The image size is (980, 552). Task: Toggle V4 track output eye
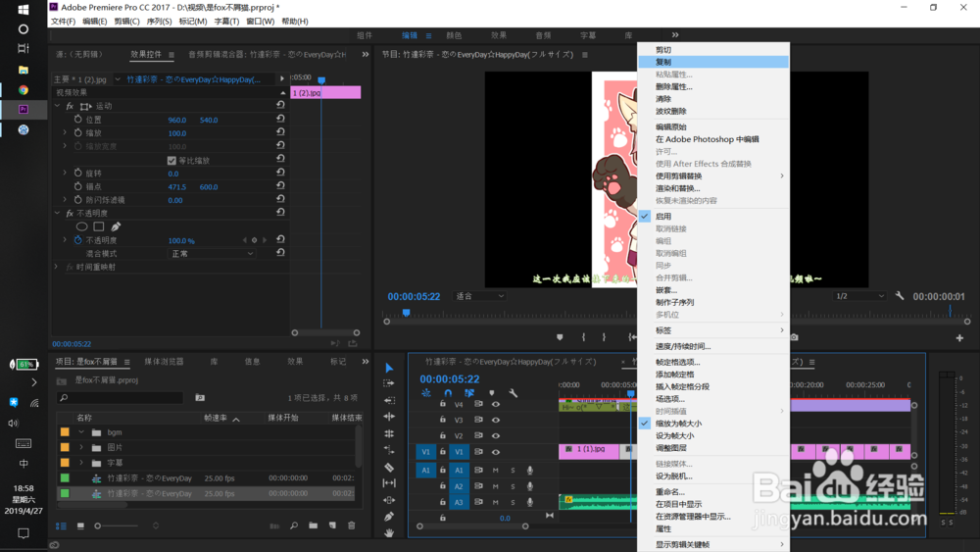[x=496, y=405]
